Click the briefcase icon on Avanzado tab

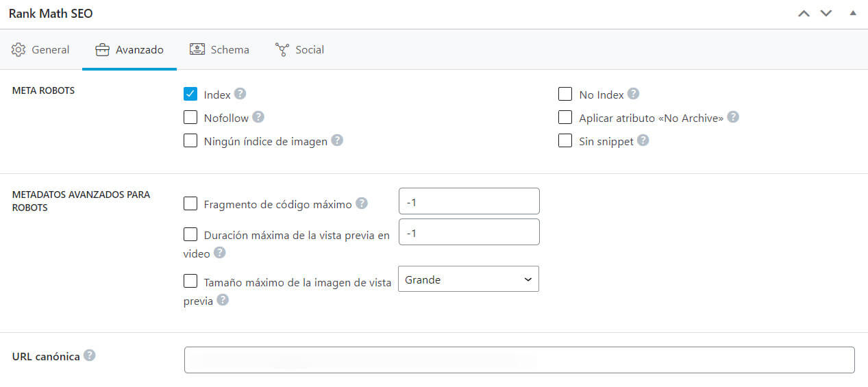102,50
